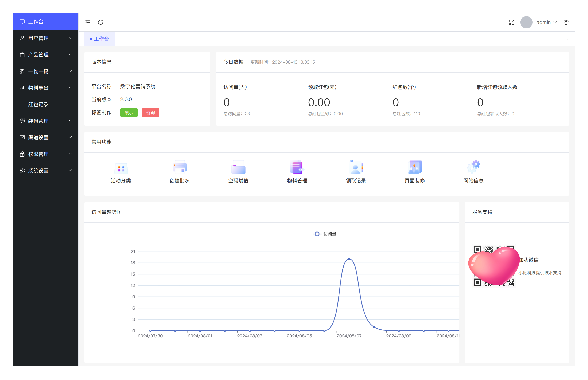Image resolution: width=588 pixels, height=380 pixels.
Task: Open 领取记录 shortcut icon
Action: pos(356,167)
